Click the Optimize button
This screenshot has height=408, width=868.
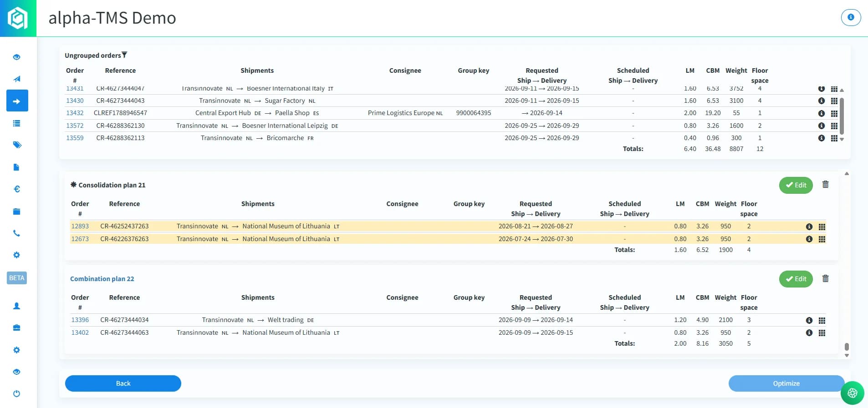tap(786, 383)
